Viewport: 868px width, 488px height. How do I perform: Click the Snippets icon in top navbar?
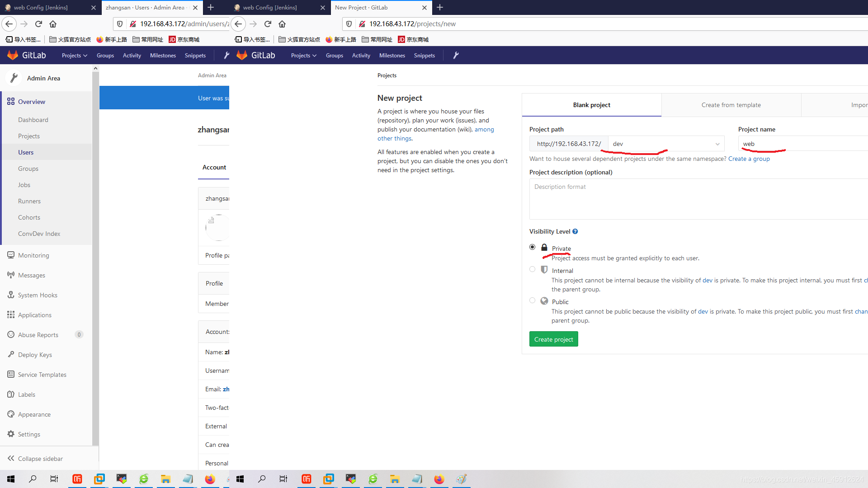[x=196, y=55]
